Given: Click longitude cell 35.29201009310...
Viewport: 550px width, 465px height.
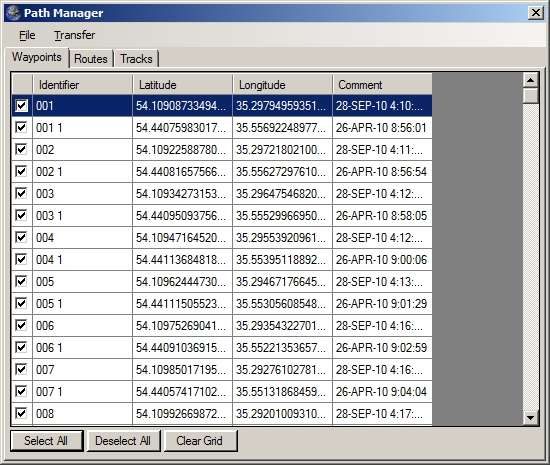Looking at the screenshot, I should [x=282, y=413].
